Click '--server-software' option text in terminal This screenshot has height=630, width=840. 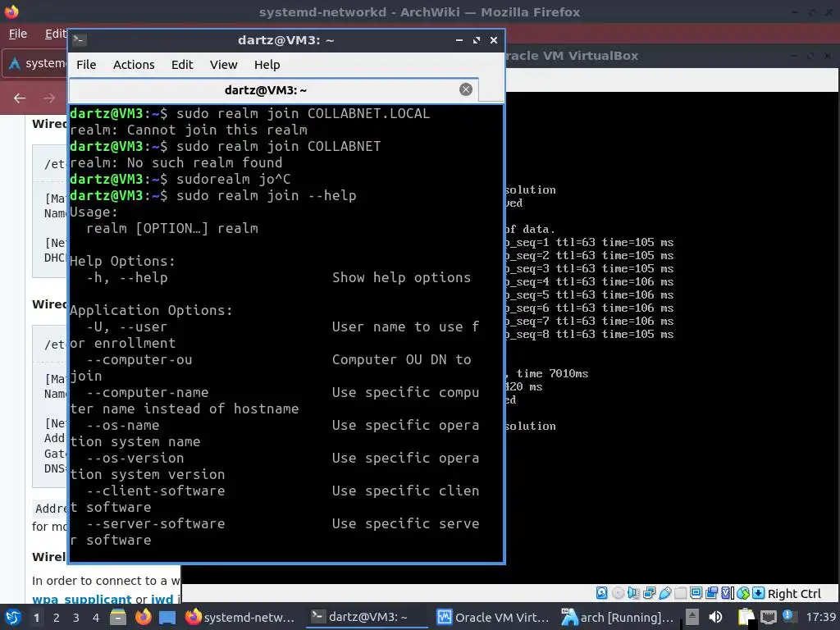(x=155, y=523)
